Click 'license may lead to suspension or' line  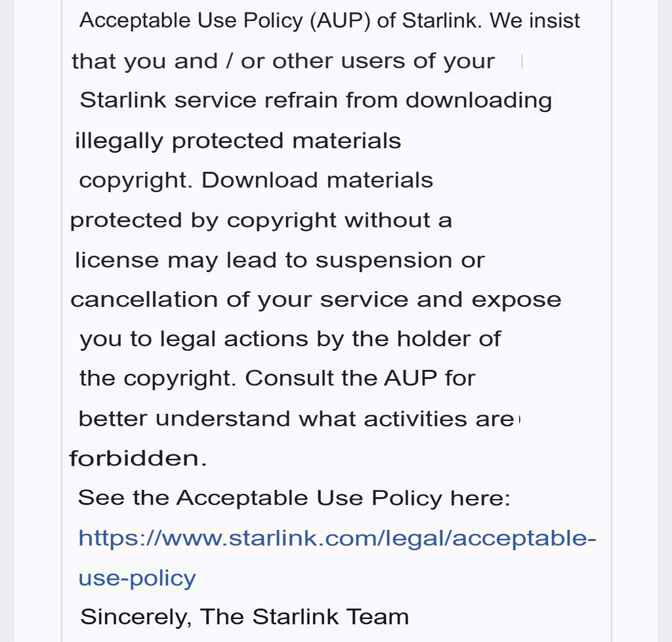pyautogui.click(x=280, y=260)
